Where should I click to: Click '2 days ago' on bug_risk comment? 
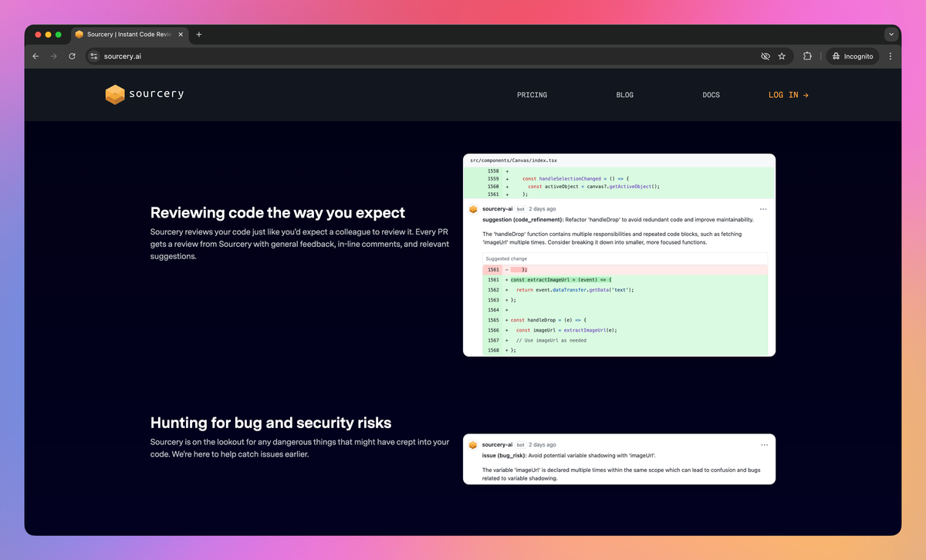pos(542,445)
